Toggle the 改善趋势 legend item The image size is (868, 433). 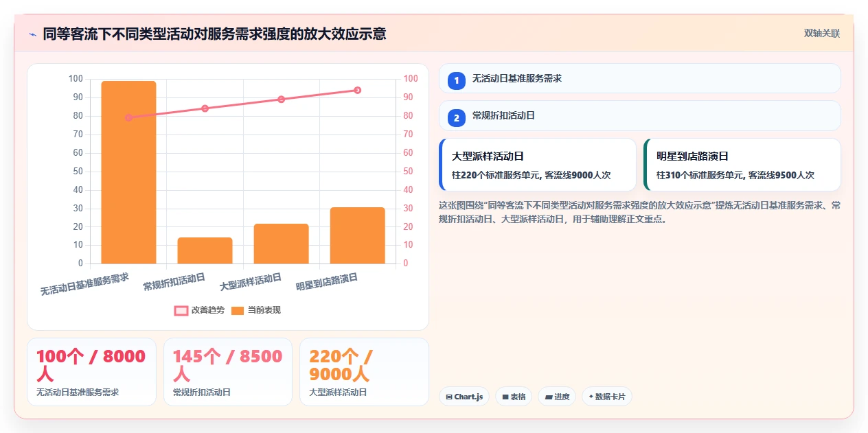(200, 310)
